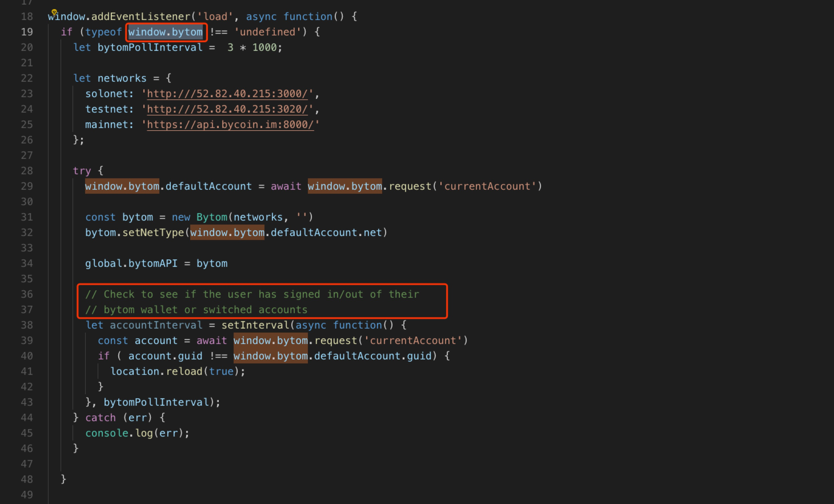
Task: Click the lightbulb quick-fix icon
Action: point(54,12)
